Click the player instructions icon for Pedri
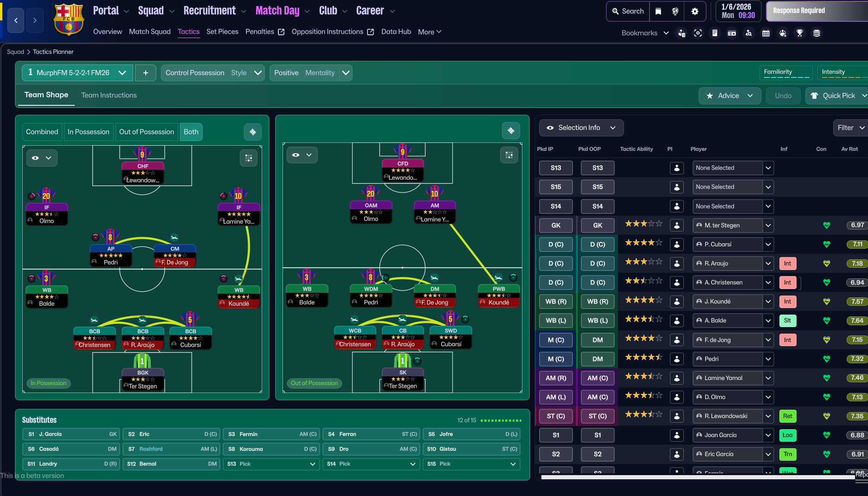The width and height of the screenshot is (868, 496). tap(677, 359)
